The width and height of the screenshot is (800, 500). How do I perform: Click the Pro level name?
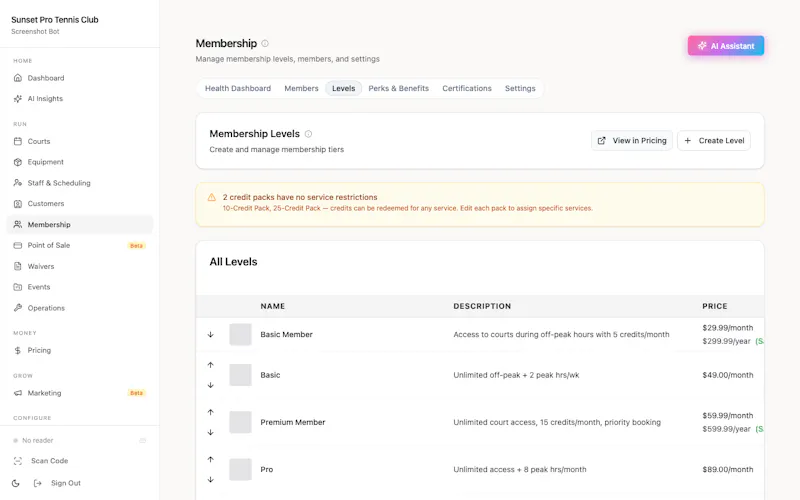(266, 469)
